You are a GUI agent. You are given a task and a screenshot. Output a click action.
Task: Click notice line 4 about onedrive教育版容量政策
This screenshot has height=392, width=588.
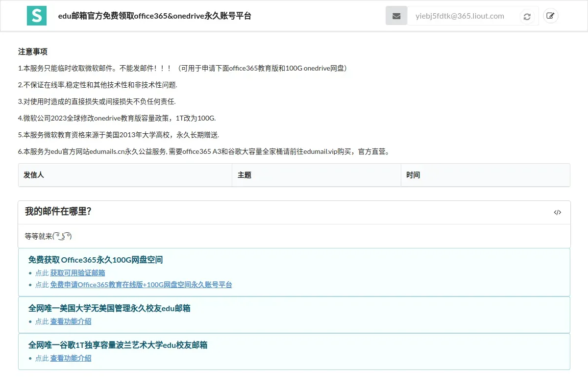117,118
